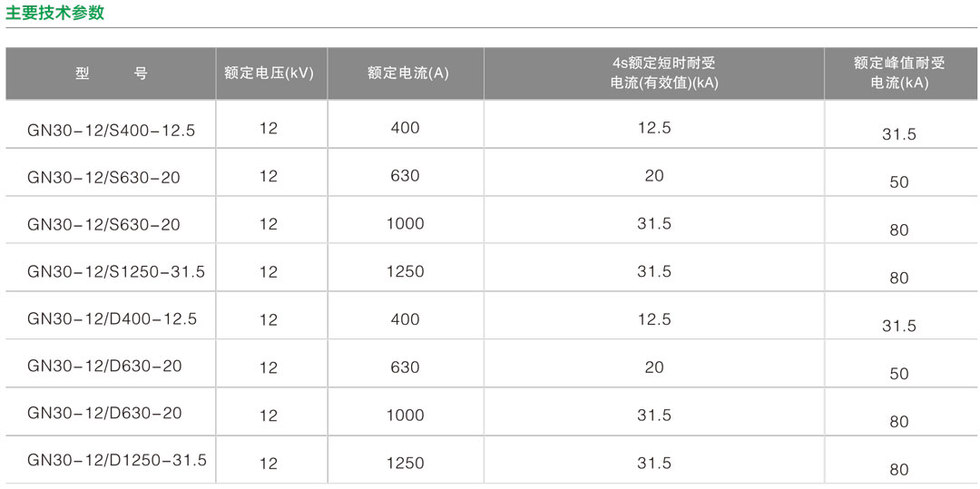This screenshot has height=489, width=980.
Task: Click peak current 31.5 in D400-12.5 row
Action: (899, 326)
